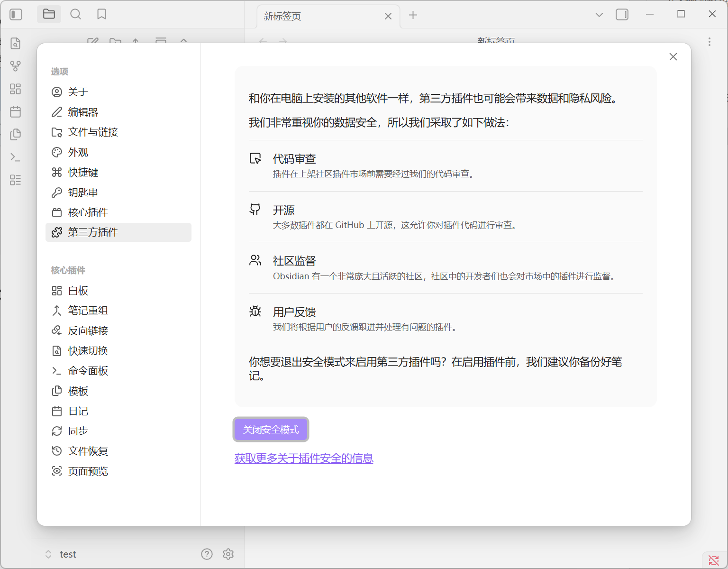Click the quick switcher ribbon icon
The height and width of the screenshot is (569, 728).
coord(16,43)
